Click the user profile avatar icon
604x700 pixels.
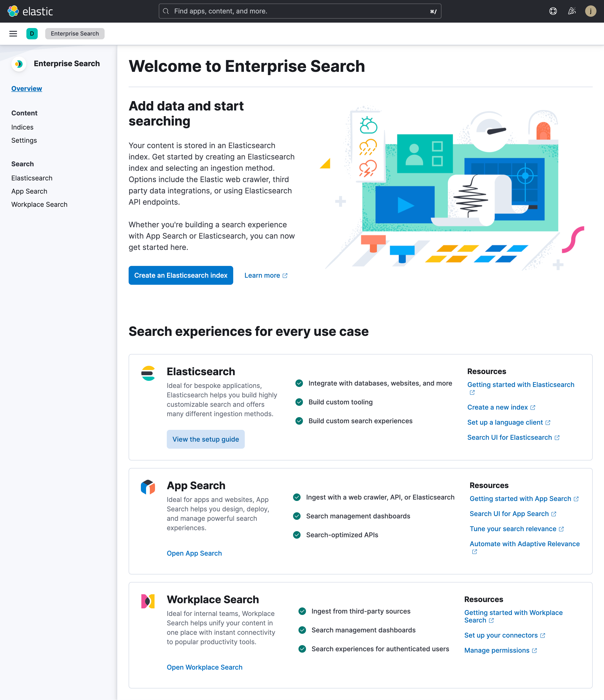tap(590, 11)
